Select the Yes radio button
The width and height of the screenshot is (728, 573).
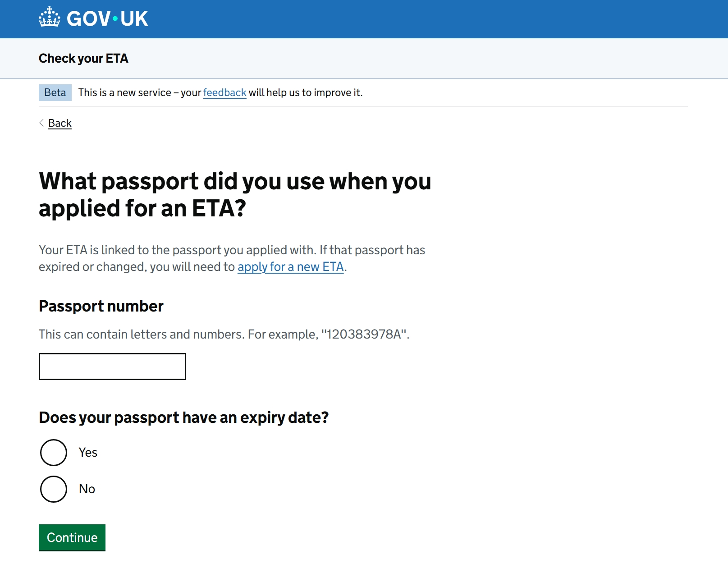[53, 453]
